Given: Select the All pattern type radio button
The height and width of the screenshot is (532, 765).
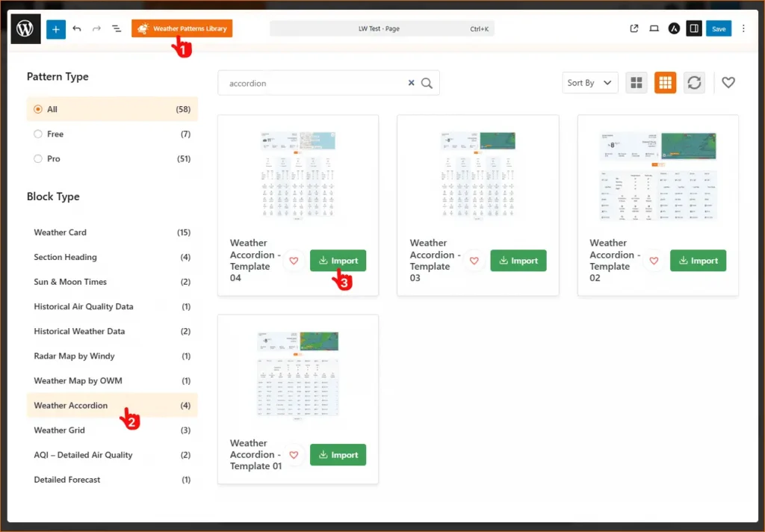Looking at the screenshot, I should (38, 108).
